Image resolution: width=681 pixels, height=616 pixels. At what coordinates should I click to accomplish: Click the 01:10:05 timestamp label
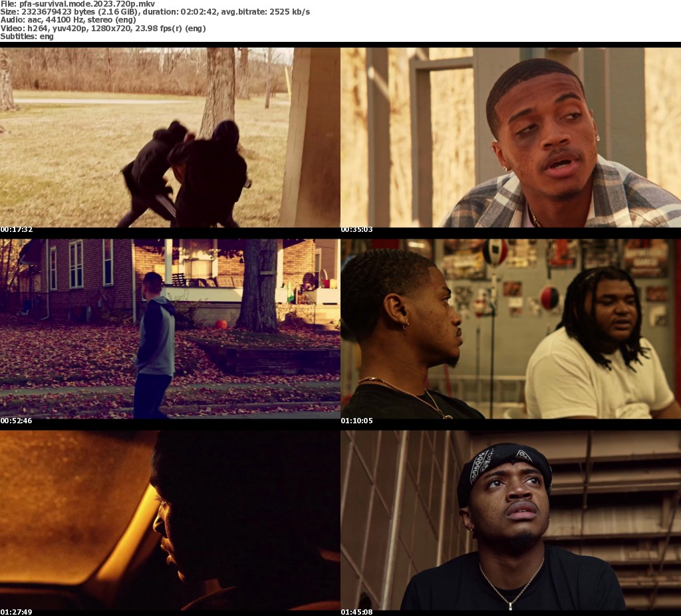[357, 421]
